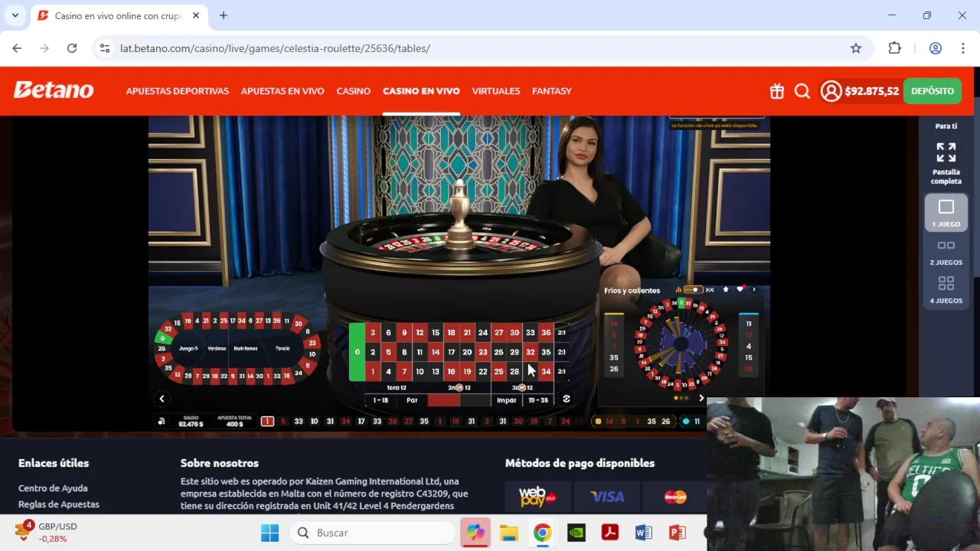Select the Huérfanos racetrack bet

tap(246, 348)
